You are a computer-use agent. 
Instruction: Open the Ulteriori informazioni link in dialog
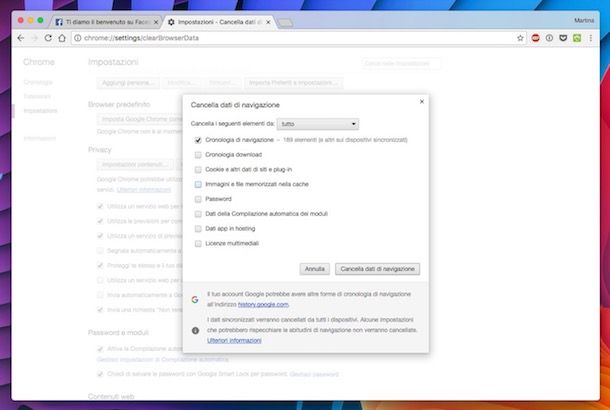234,340
